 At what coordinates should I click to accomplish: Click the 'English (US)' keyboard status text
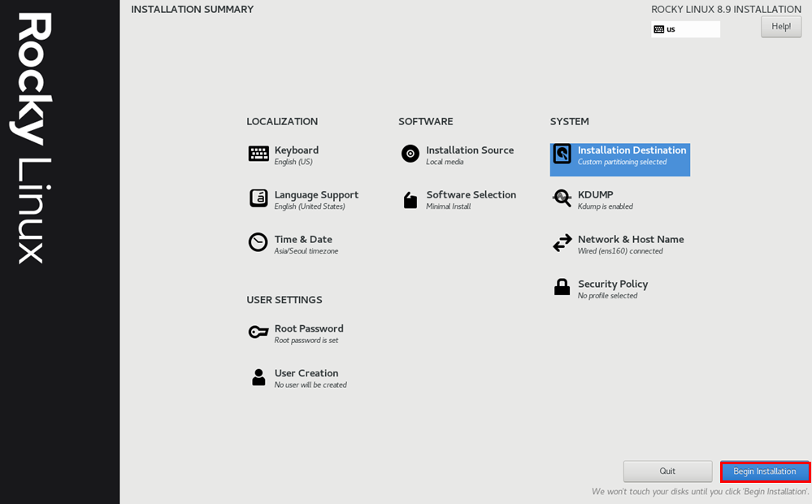[x=293, y=162]
